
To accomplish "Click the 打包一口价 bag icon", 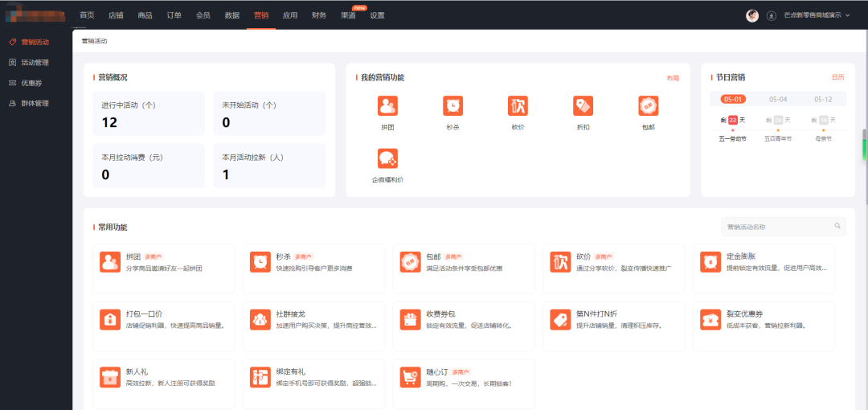I will 110,320.
